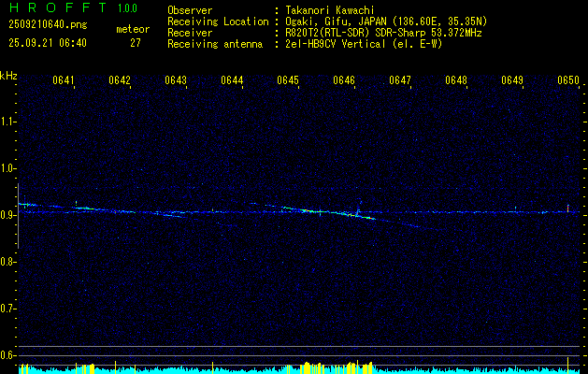Click the kHz axis unit label
This screenshot has width=588, height=374.
pos(8,76)
